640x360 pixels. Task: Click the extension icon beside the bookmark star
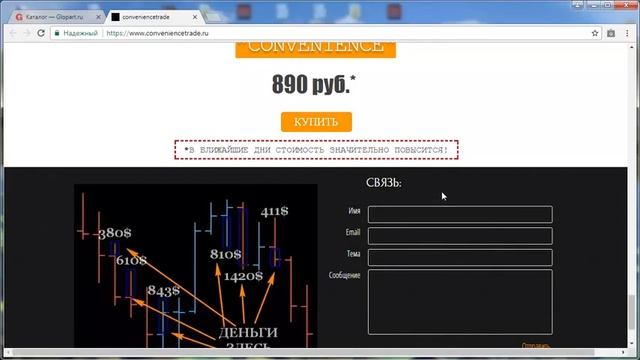click(x=611, y=33)
